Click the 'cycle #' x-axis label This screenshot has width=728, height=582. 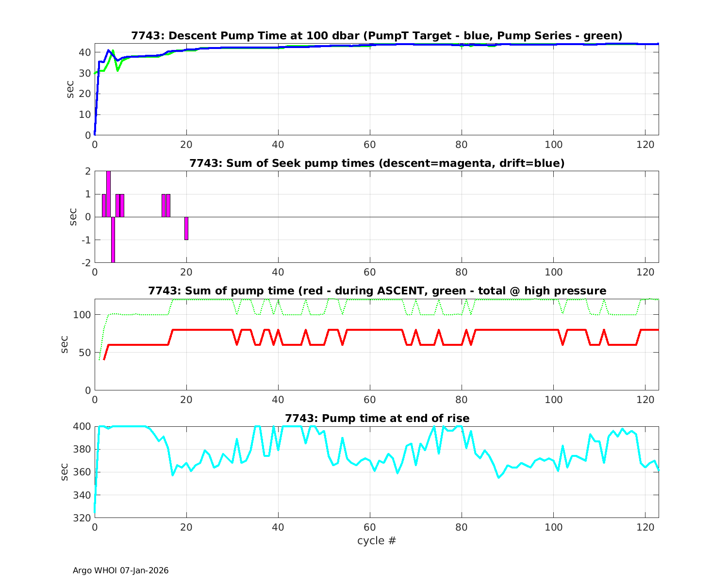(x=377, y=540)
